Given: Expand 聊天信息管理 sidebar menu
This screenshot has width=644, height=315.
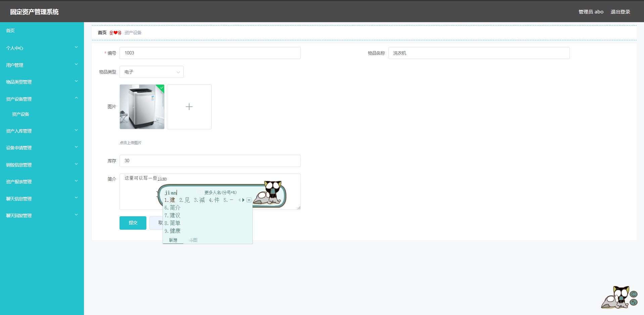Looking at the screenshot, I should point(42,199).
